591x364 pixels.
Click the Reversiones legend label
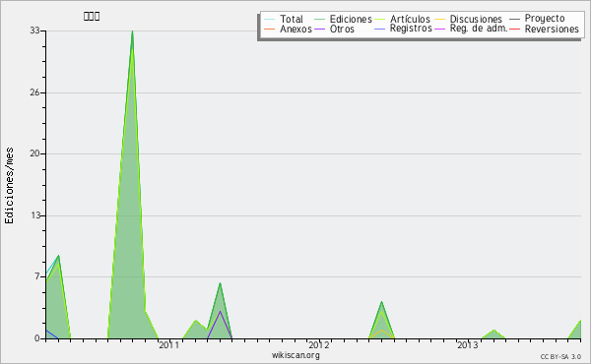(552, 29)
